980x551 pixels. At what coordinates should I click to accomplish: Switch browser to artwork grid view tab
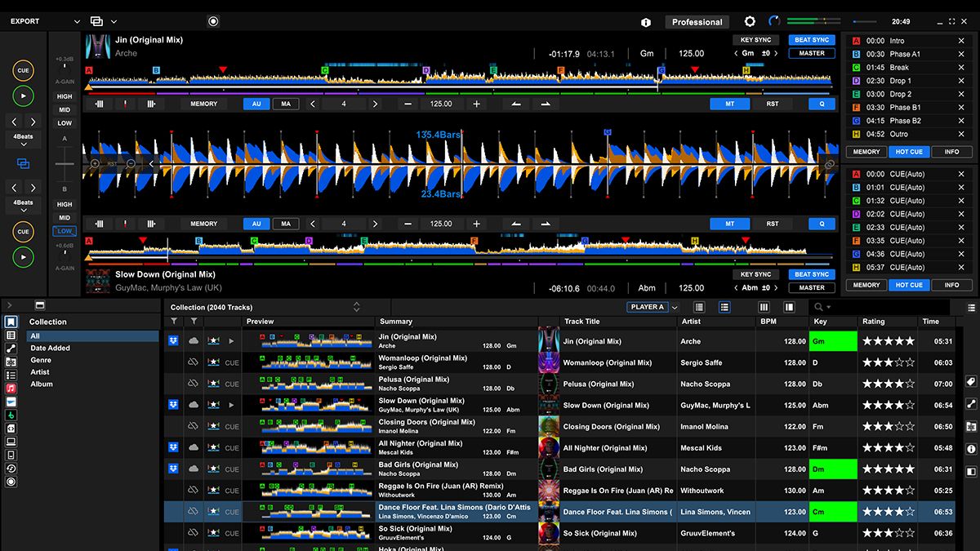click(x=763, y=306)
